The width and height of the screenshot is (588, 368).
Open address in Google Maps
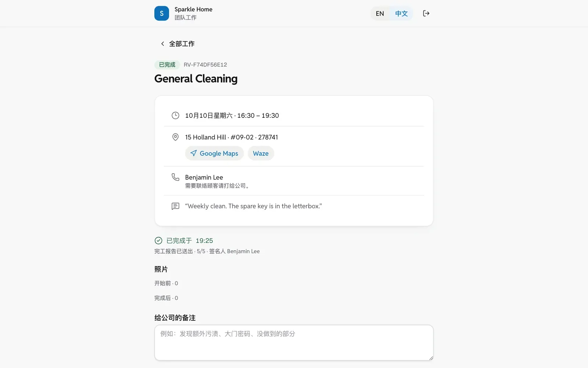click(x=214, y=153)
